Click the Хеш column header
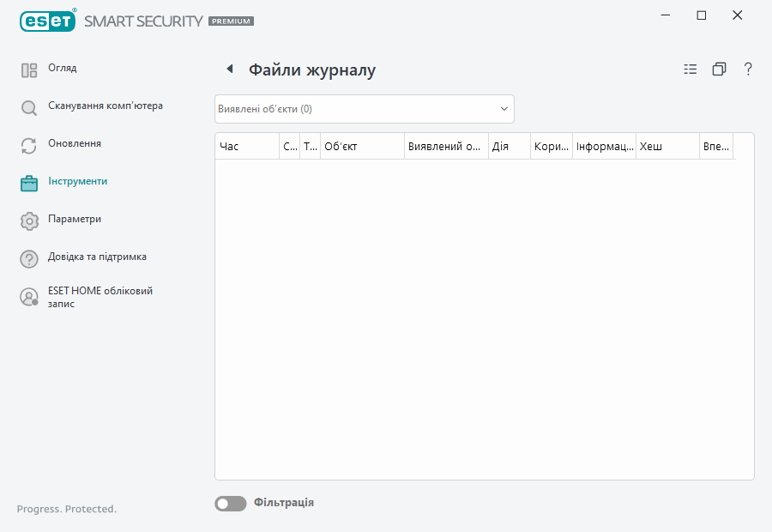This screenshot has height=532, width=772. pos(666,147)
